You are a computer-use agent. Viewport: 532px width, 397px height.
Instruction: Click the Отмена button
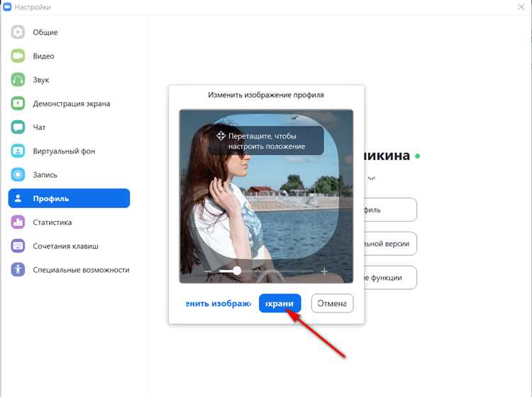tap(332, 303)
